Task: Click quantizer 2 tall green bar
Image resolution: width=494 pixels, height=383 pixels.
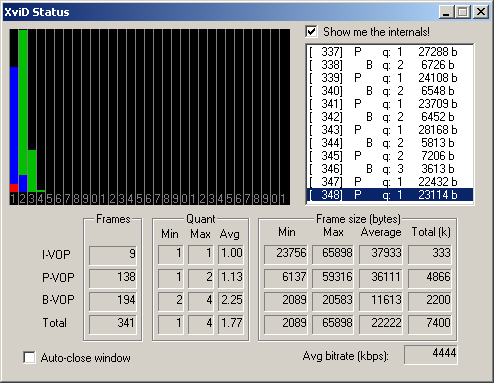Action: [x=23, y=102]
